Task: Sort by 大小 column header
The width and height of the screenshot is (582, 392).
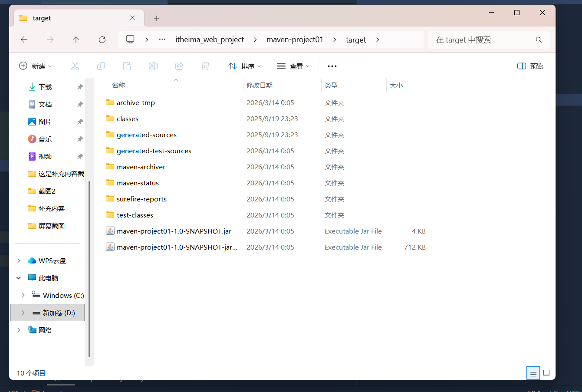Action: tap(396, 85)
